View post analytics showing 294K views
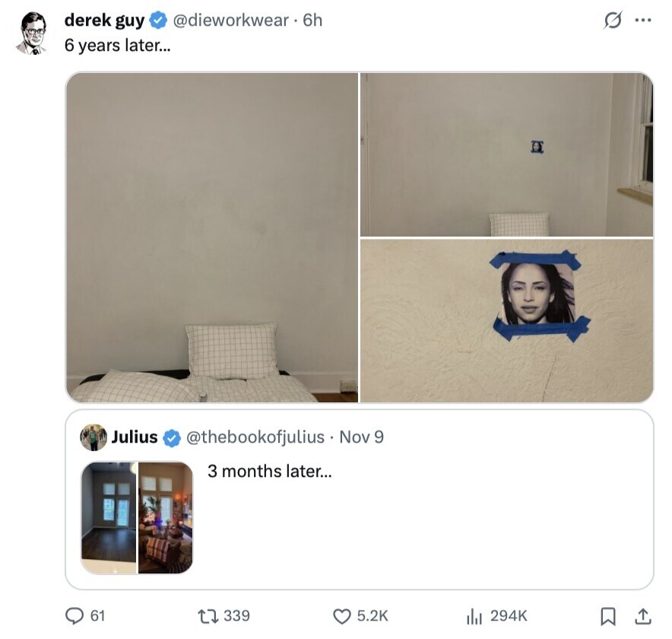 [x=474, y=616]
